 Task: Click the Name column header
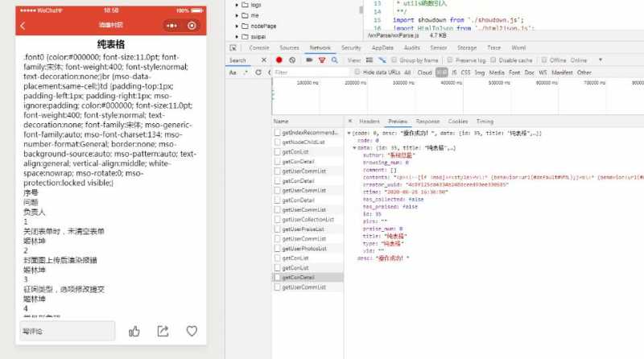[x=308, y=122]
